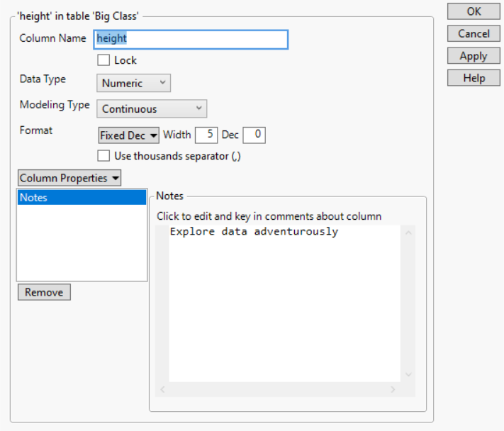Screen dimensions: 504x431
Task: Open the Data Type Numeric dropdown
Action: (x=133, y=83)
